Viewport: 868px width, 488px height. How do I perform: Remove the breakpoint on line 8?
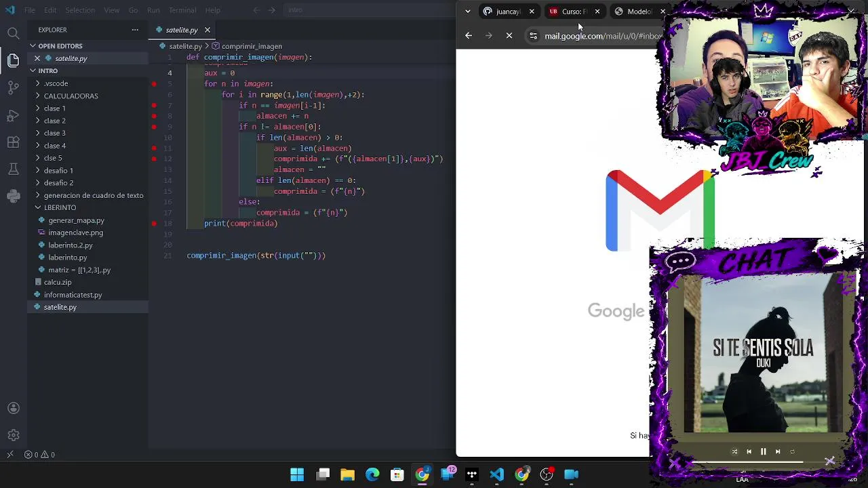tap(154, 116)
